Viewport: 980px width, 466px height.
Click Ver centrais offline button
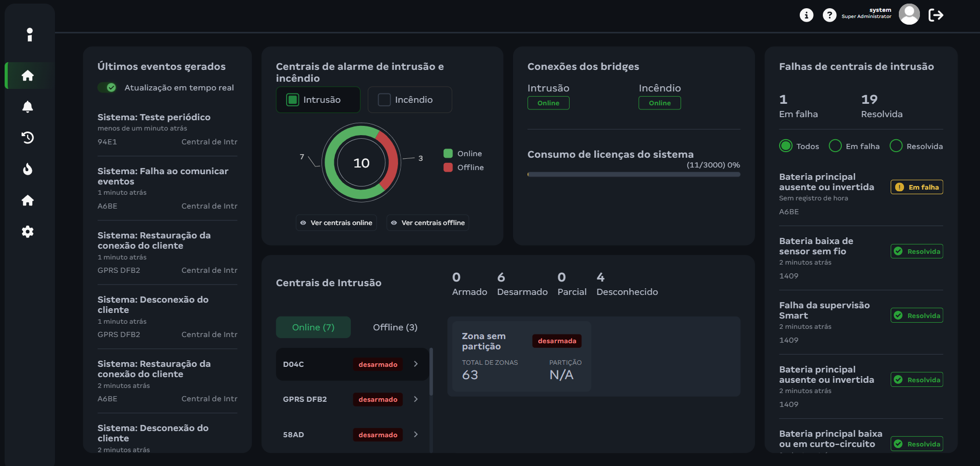[428, 223]
